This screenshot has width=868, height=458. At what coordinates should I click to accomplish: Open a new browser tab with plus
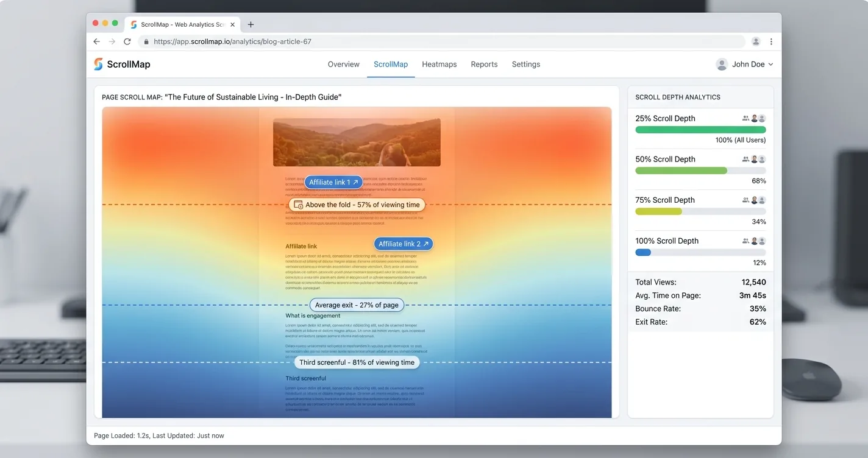point(251,24)
